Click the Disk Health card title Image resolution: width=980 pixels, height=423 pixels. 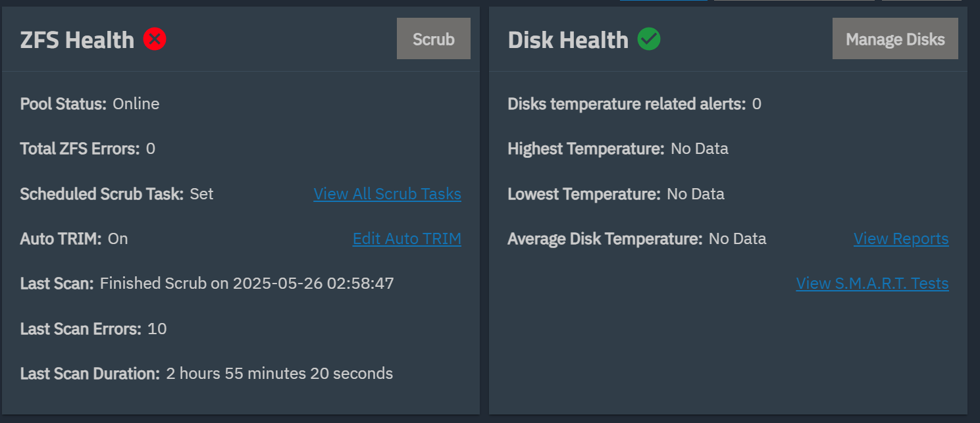tap(568, 40)
